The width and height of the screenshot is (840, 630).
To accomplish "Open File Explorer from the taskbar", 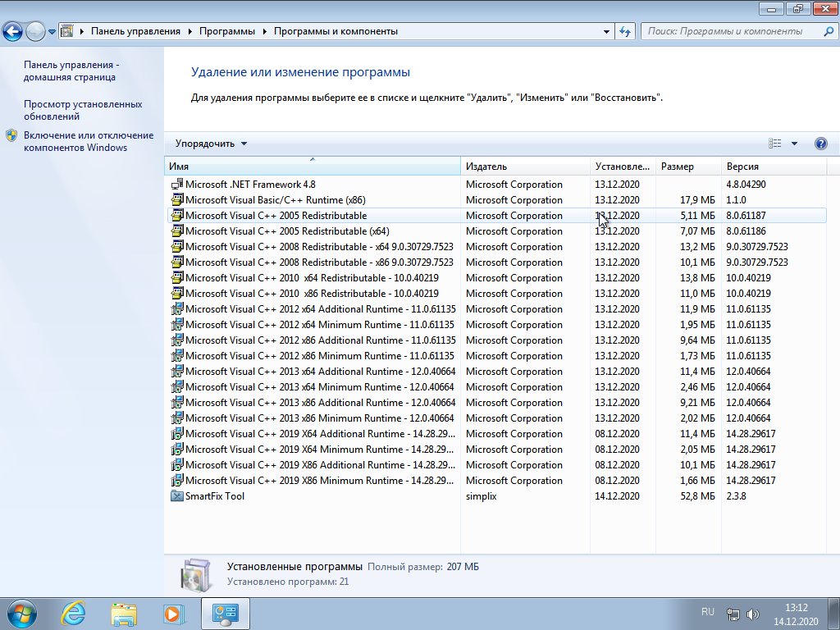I will [124, 613].
